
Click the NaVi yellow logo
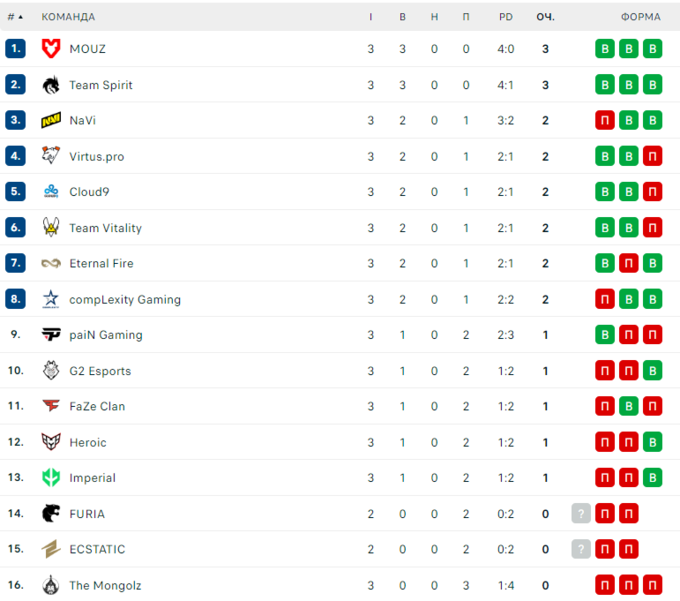(51, 121)
